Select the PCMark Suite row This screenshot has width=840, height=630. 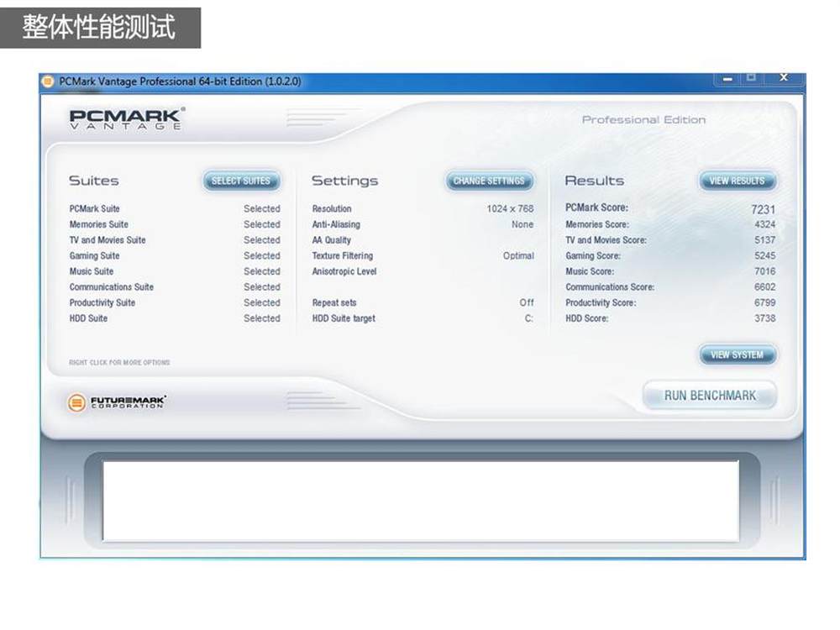(x=175, y=208)
